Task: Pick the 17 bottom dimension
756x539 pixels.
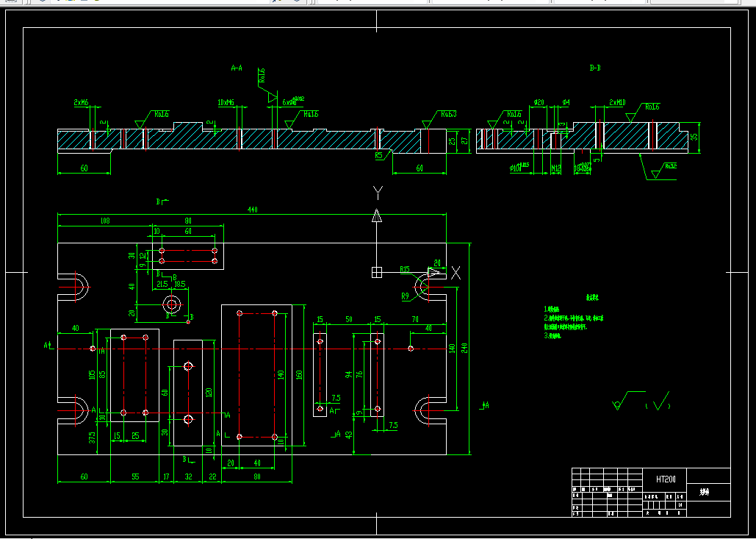Action: pyautogui.click(x=166, y=476)
